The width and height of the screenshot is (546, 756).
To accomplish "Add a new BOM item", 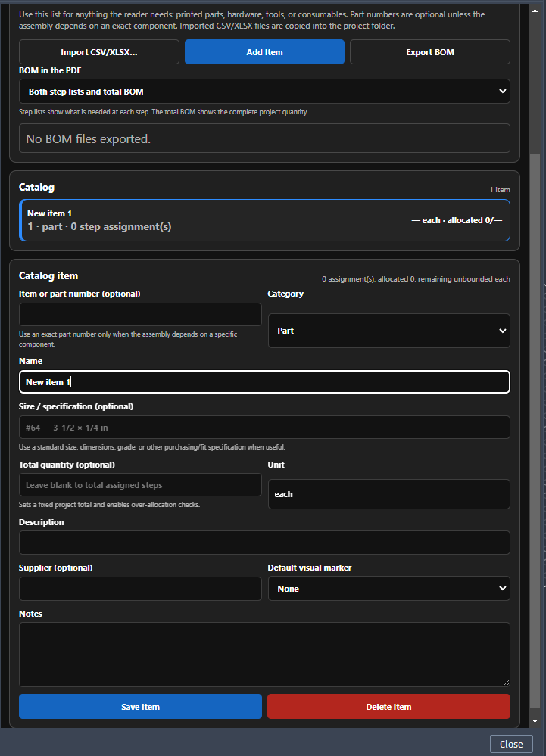I will tap(264, 52).
